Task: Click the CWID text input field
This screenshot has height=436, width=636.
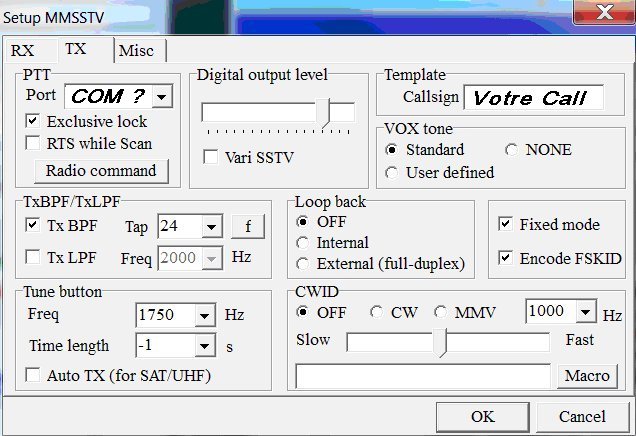Action: tap(423, 376)
